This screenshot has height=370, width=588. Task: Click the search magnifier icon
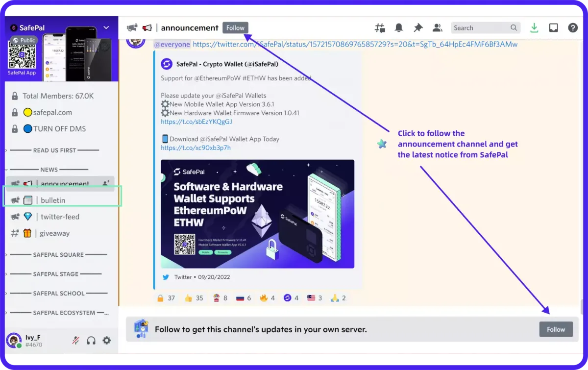(x=514, y=28)
